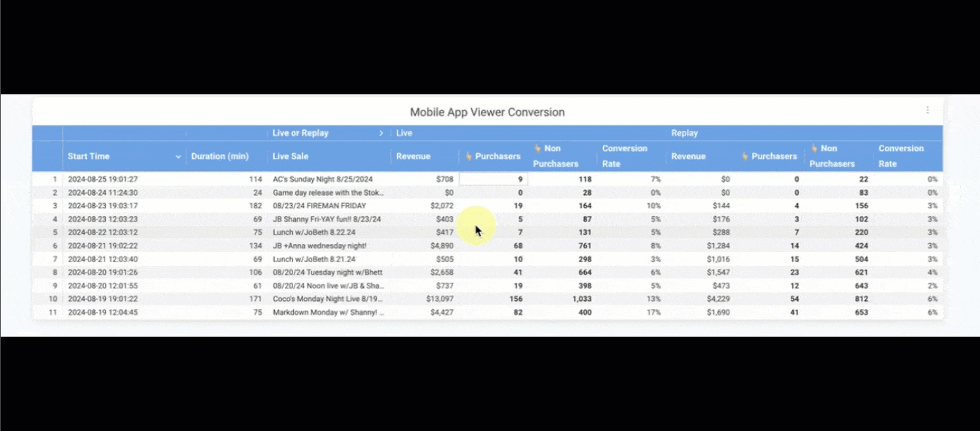Toggle Start Time sort arrow
980x431 pixels.
[x=178, y=156]
